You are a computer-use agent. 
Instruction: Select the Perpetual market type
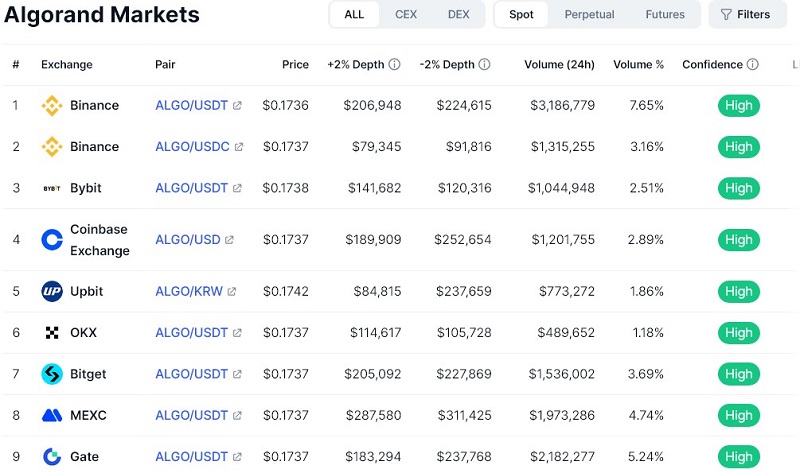pyautogui.click(x=589, y=14)
